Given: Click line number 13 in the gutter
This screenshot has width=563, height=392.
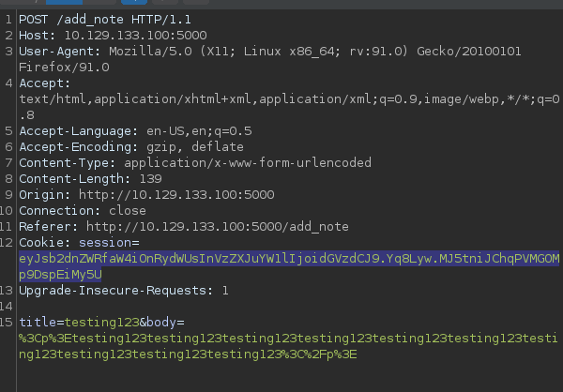Looking at the screenshot, I should pyautogui.click(x=8, y=291).
